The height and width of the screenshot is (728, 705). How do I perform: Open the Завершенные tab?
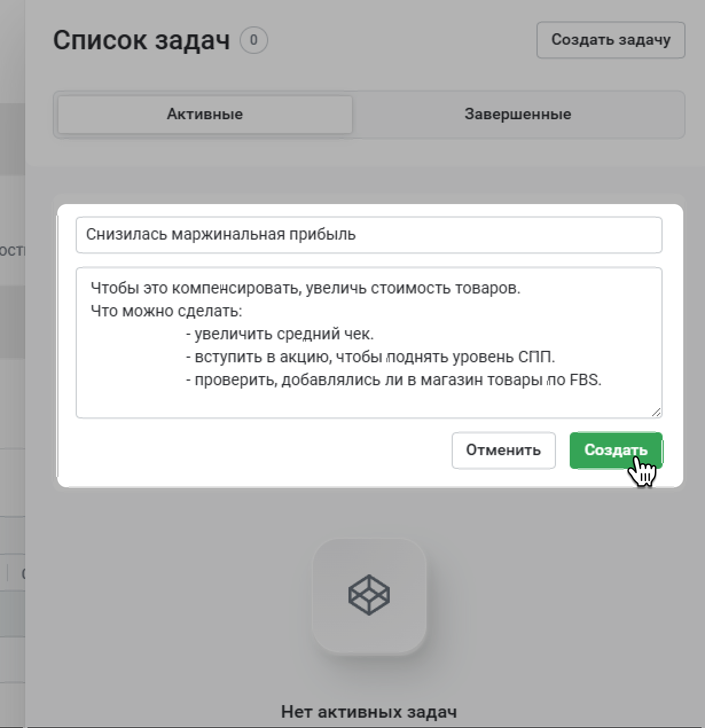(518, 114)
